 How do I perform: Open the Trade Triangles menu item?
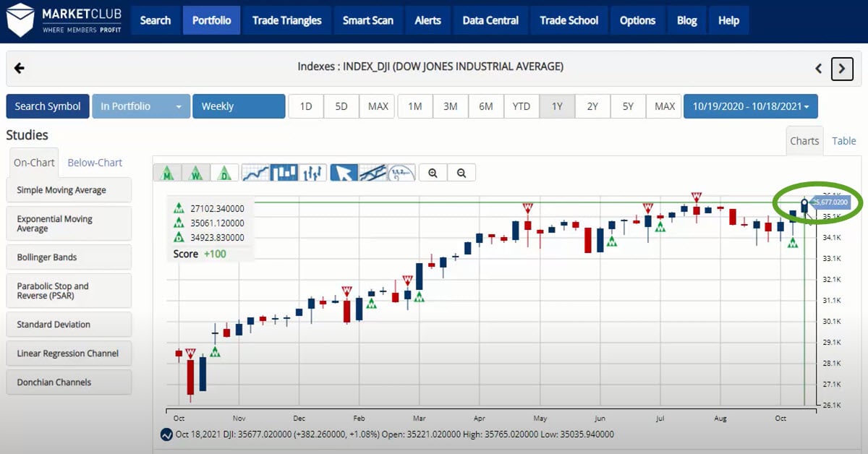click(286, 20)
